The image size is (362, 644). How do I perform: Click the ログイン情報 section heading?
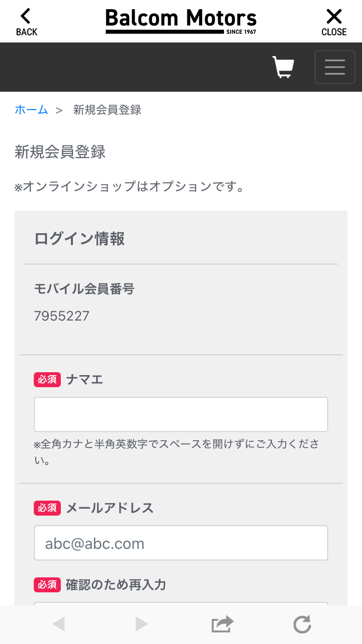pyautogui.click(x=80, y=239)
